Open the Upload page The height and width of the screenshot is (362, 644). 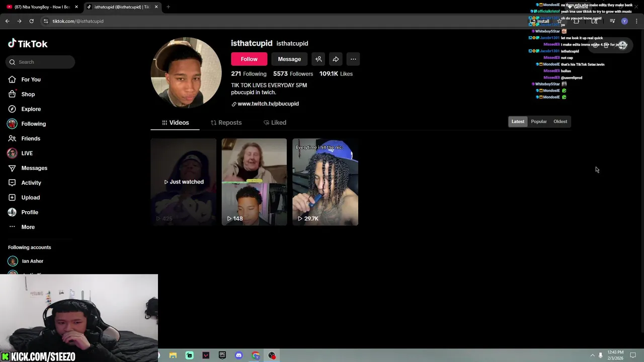tap(30, 198)
